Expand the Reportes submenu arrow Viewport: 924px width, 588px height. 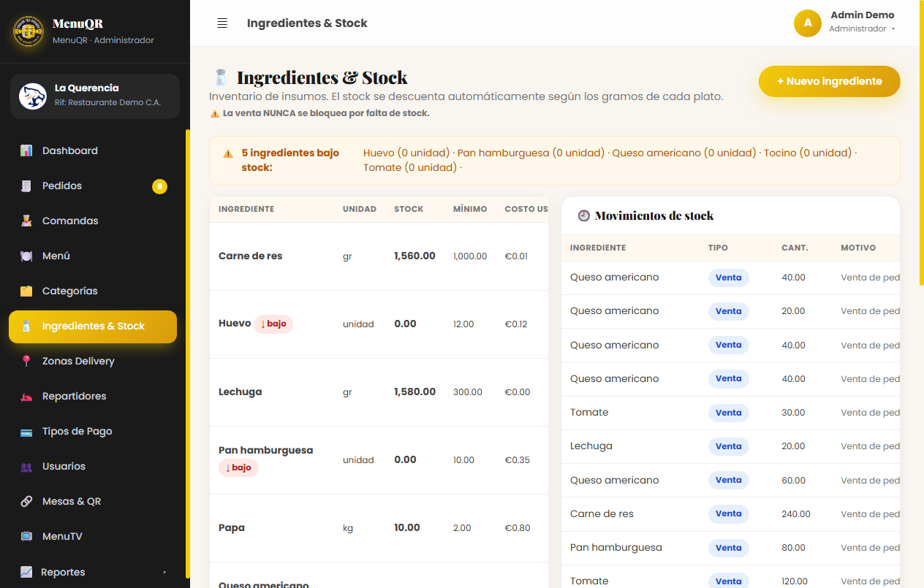(164, 572)
